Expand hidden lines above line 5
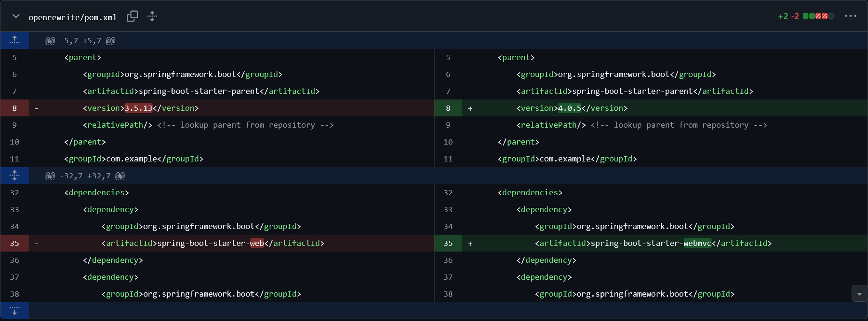The image size is (868, 321). 15,40
